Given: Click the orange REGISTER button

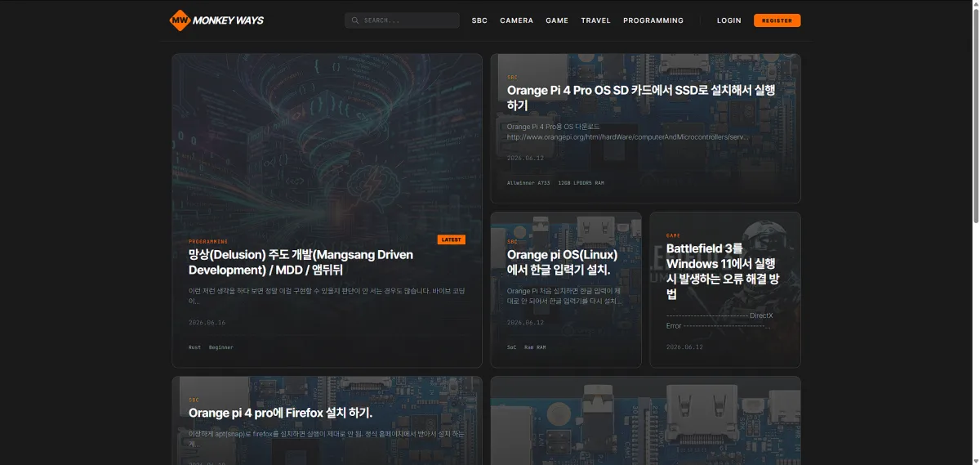Looking at the screenshot, I should [777, 20].
